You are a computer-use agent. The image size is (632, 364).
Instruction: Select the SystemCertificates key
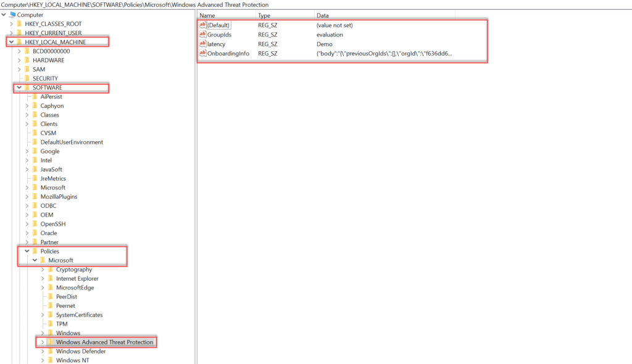pyautogui.click(x=80, y=315)
